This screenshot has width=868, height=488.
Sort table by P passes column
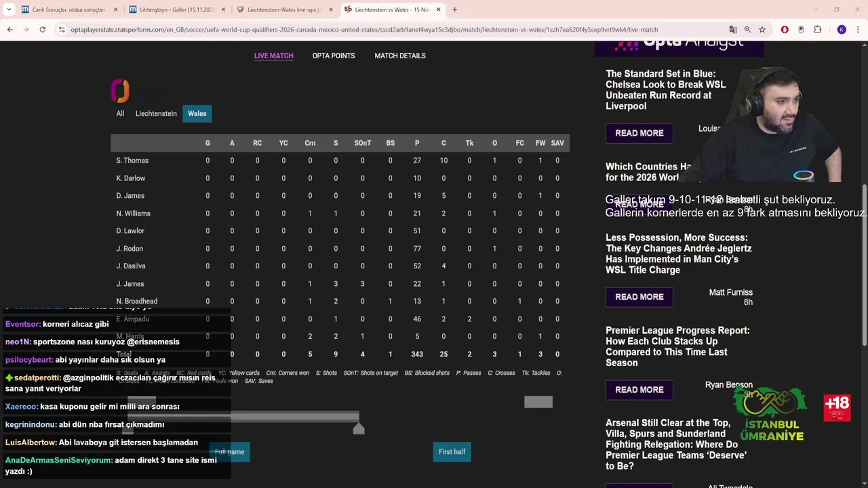(x=417, y=143)
